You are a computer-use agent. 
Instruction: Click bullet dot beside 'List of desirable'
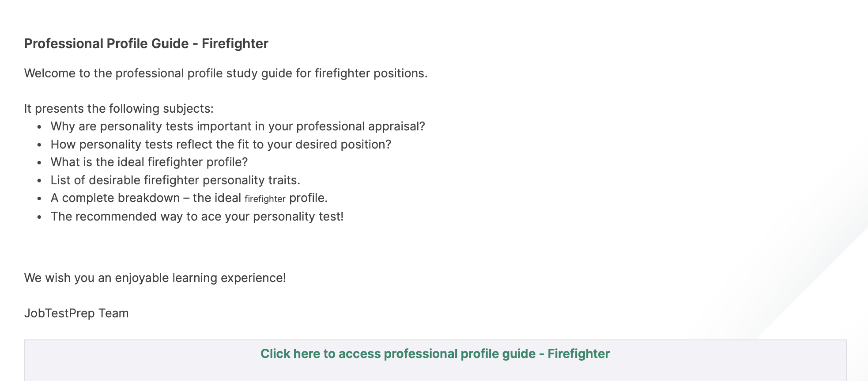40,181
